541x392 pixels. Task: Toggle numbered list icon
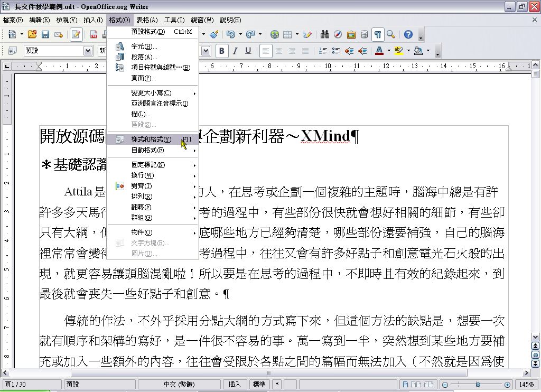pyautogui.click(x=323, y=51)
